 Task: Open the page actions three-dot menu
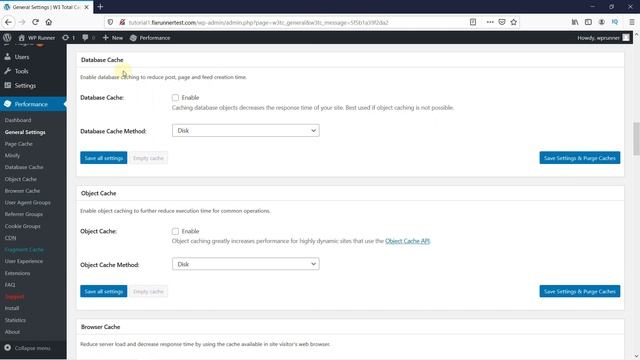(x=490, y=22)
